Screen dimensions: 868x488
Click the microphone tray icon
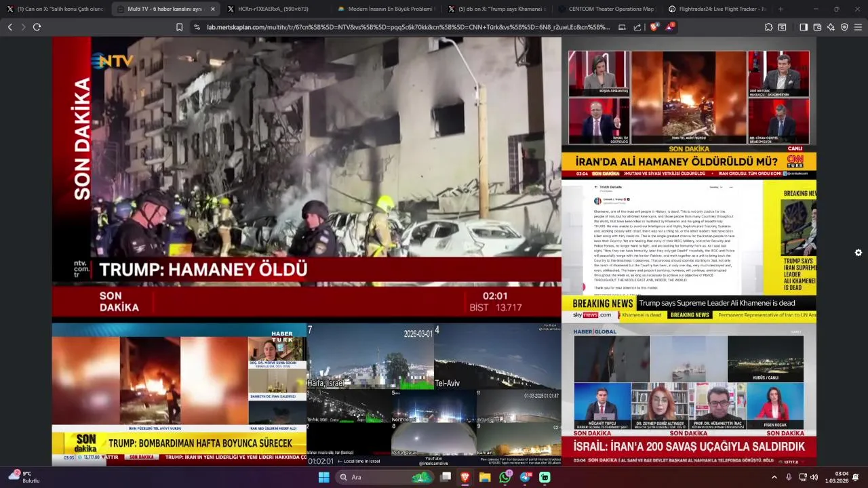click(x=789, y=477)
